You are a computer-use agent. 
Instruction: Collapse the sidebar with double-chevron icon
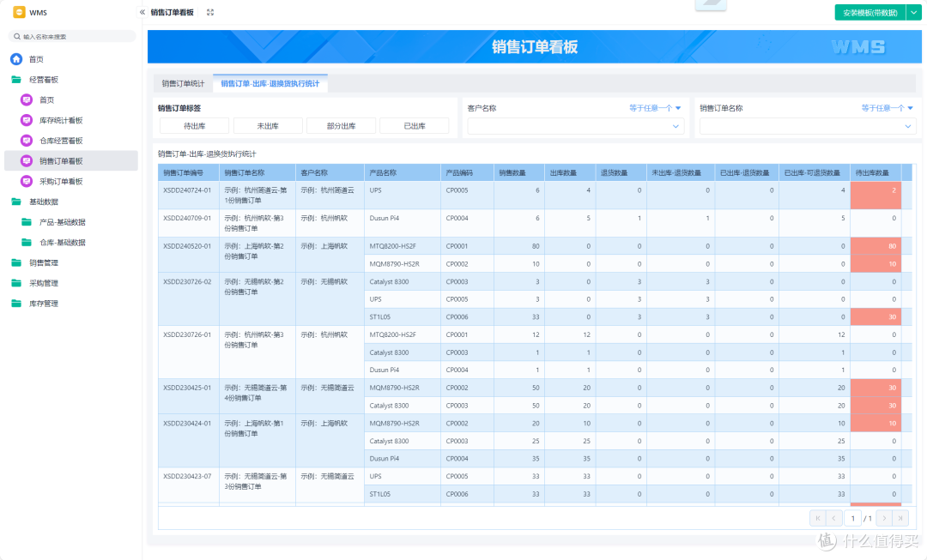(x=142, y=12)
